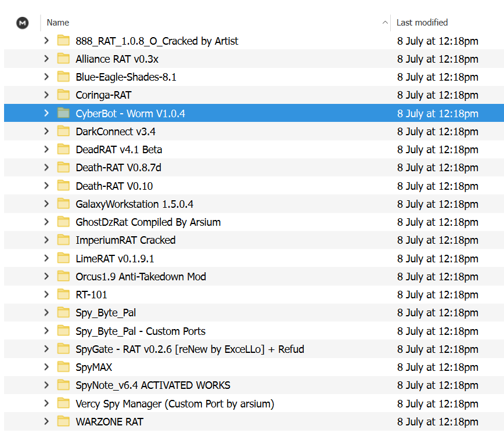Image resolution: width=504 pixels, height=444 pixels.
Task: Click the folder icon for Alliance RAT v0.3x
Action: click(x=63, y=59)
